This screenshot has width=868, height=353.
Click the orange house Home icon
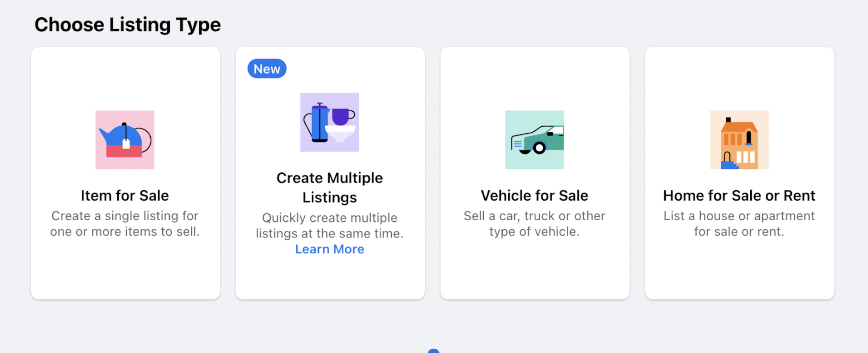pos(739,140)
